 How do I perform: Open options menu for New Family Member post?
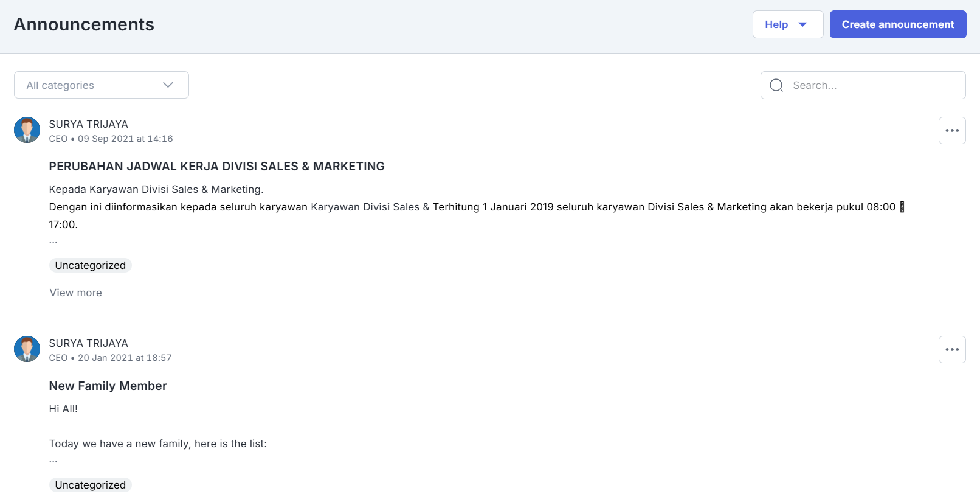point(951,350)
